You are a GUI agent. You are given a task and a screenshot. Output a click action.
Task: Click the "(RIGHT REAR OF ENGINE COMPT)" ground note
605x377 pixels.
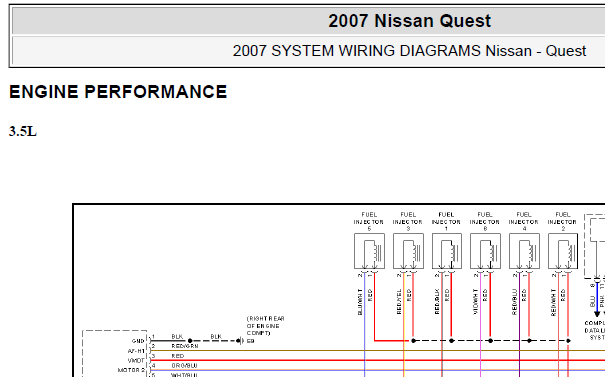click(x=265, y=326)
